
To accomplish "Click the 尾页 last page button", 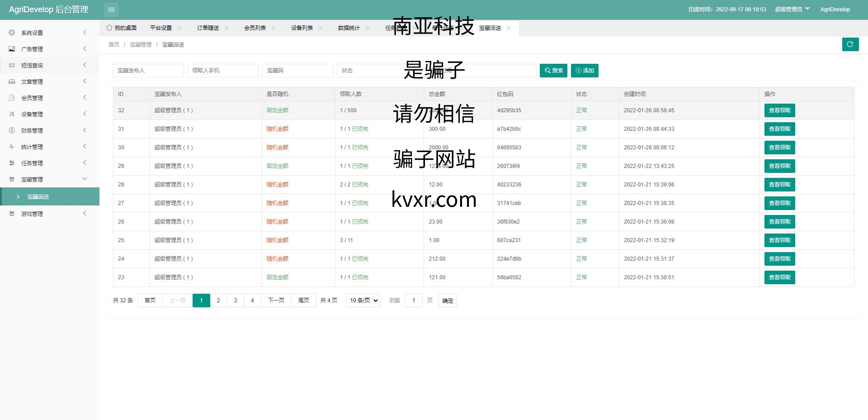I will pos(304,301).
